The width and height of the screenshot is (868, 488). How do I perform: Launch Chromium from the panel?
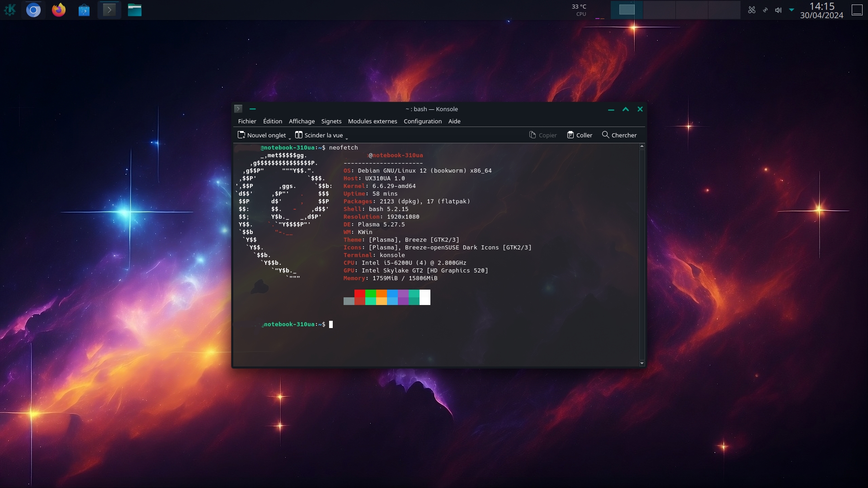(x=33, y=9)
